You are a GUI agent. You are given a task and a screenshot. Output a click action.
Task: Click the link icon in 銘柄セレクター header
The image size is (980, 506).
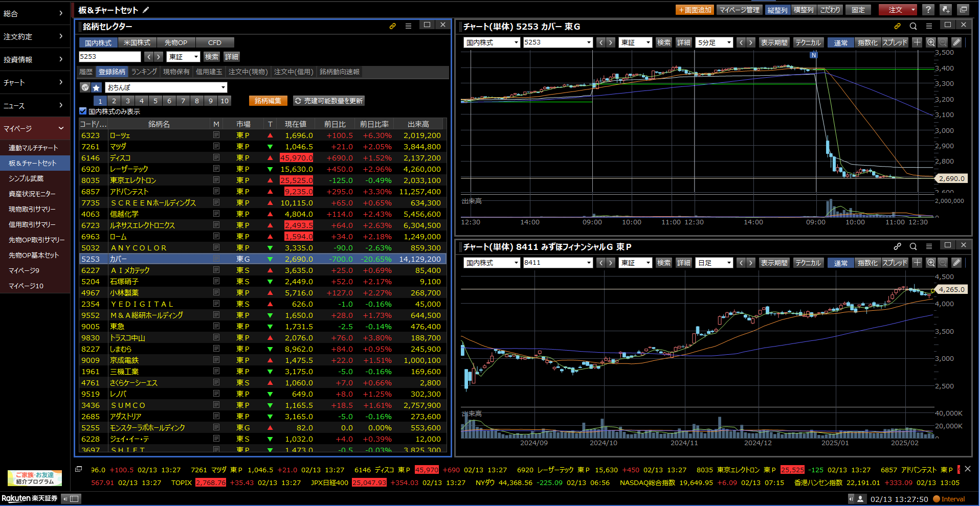tap(393, 26)
